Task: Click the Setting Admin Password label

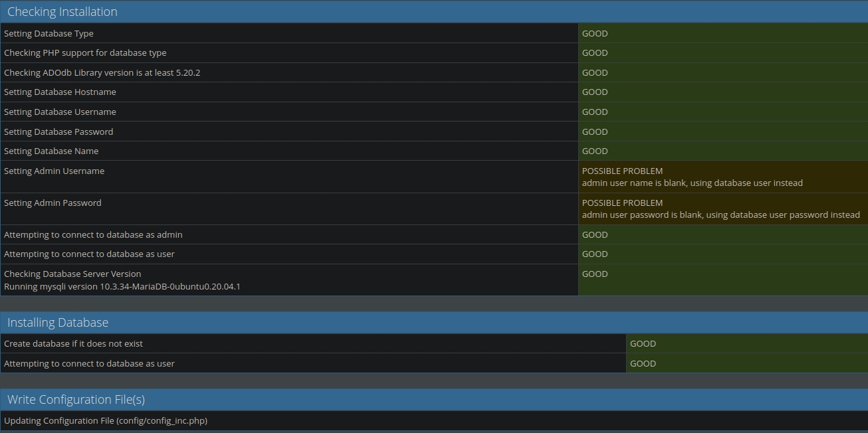Action: point(53,203)
